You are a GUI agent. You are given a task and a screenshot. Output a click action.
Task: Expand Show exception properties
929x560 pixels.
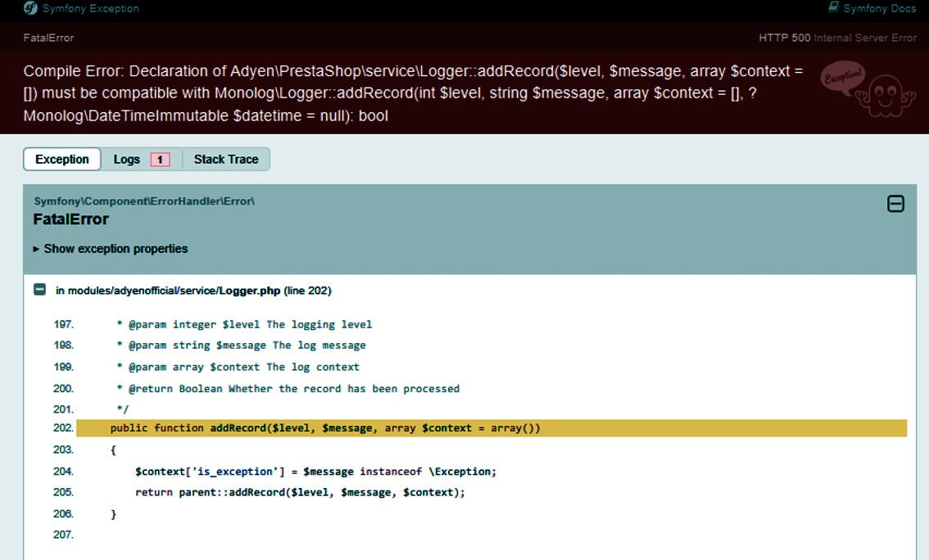tap(111, 249)
